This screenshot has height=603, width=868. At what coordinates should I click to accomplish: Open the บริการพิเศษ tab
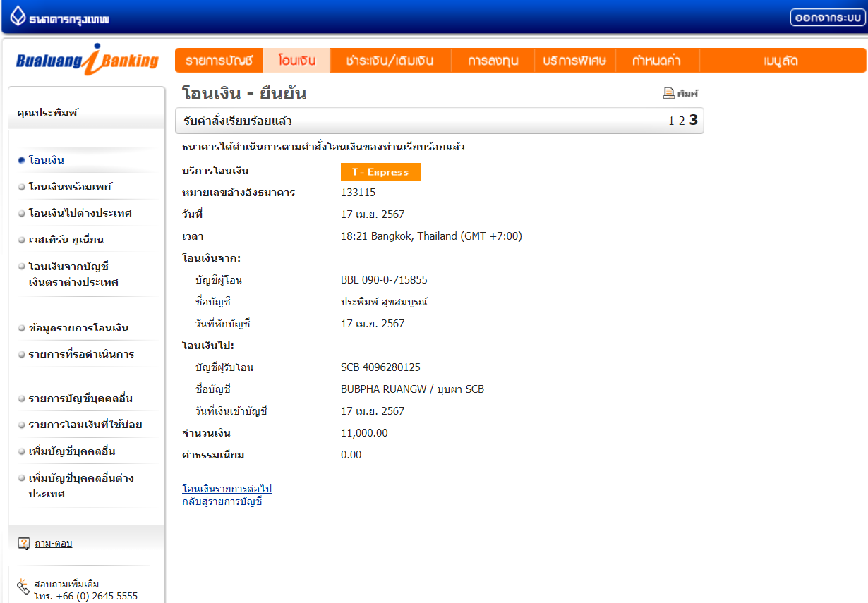tap(574, 61)
